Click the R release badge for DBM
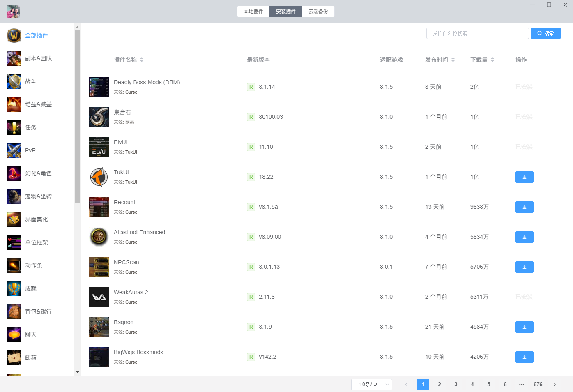Screen dimensions: 573x392 (251, 87)
